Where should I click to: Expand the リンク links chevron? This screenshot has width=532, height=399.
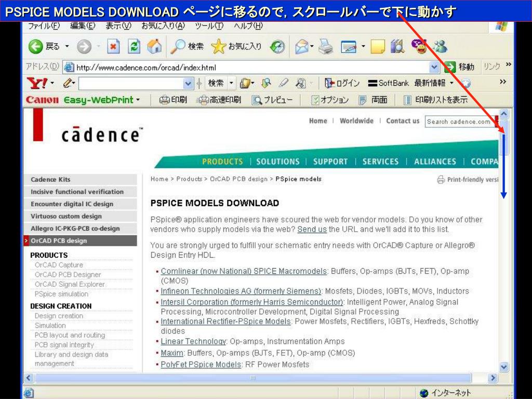[x=508, y=64]
